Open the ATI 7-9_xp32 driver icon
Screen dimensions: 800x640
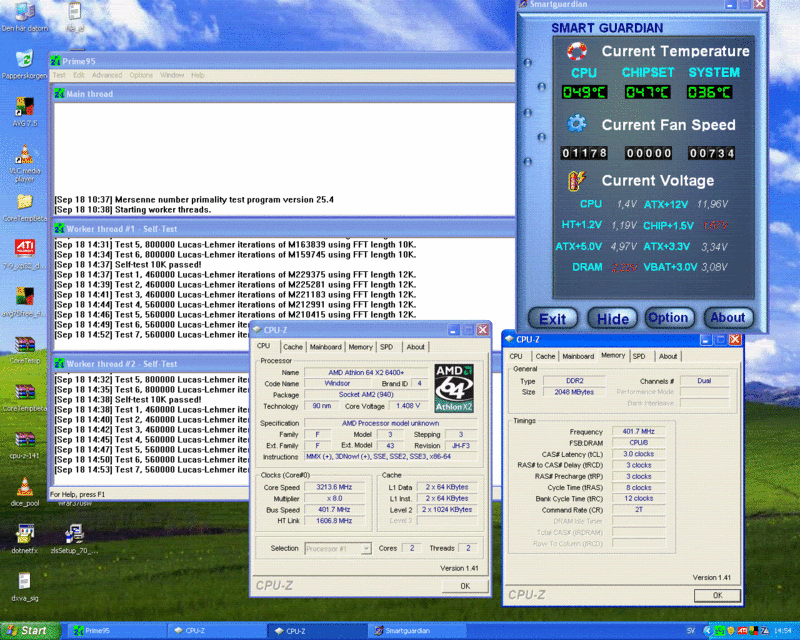click(x=24, y=249)
